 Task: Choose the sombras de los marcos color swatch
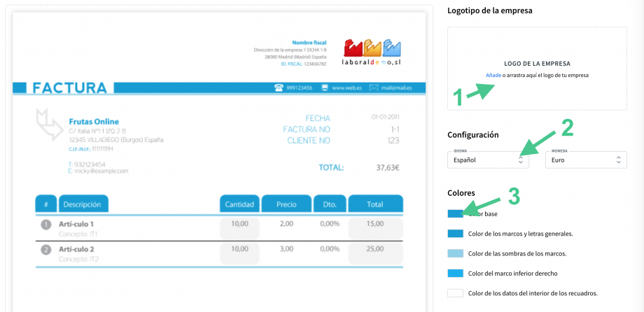[x=455, y=253]
